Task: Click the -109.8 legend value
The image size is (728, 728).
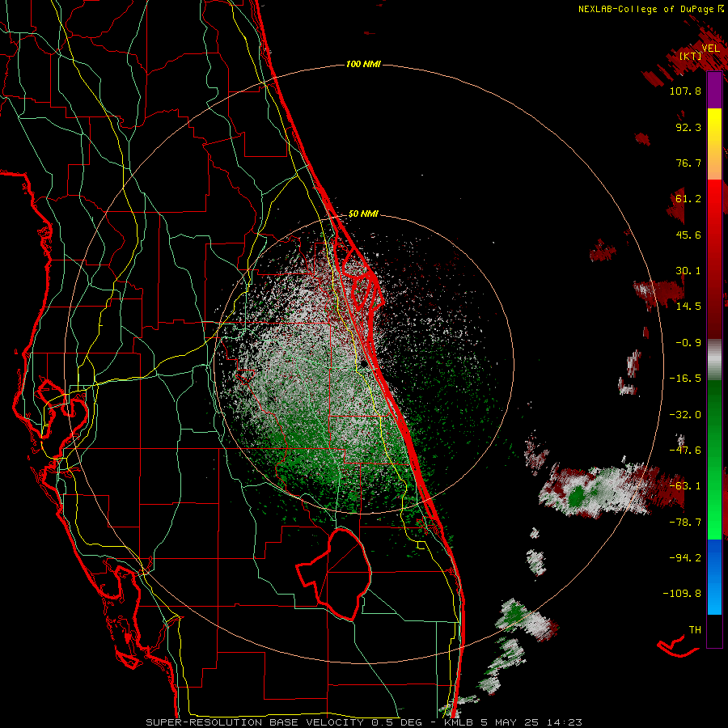Action: coord(682,594)
